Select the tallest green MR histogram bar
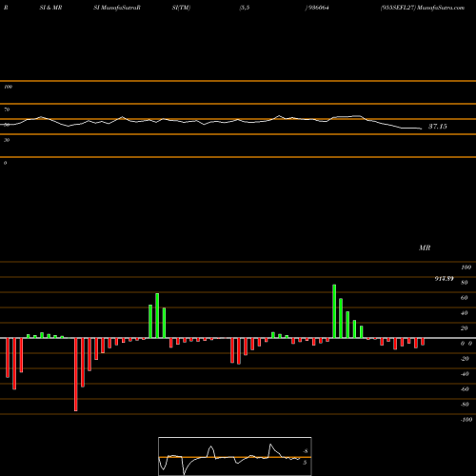Screen dimensions: 476x476 (334, 311)
